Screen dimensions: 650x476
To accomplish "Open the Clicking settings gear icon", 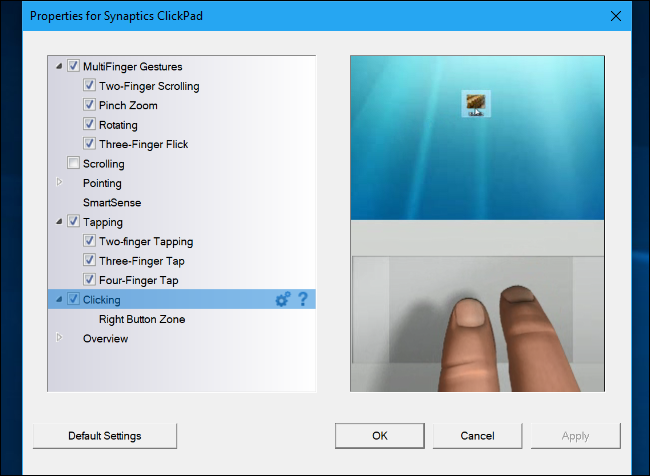I will [283, 299].
